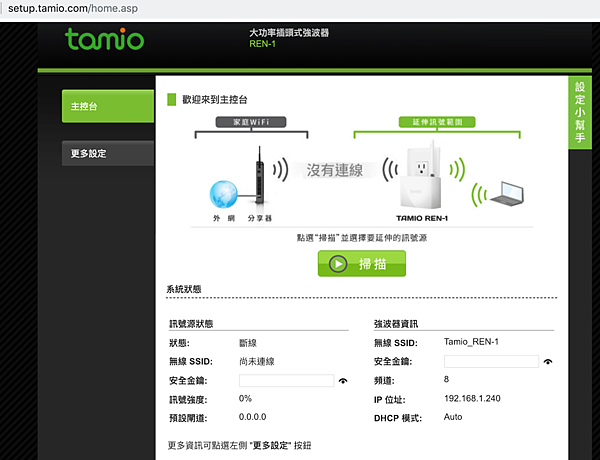Click the 延伸訊號範圍 label
This screenshot has height=460, width=600.
click(437, 122)
